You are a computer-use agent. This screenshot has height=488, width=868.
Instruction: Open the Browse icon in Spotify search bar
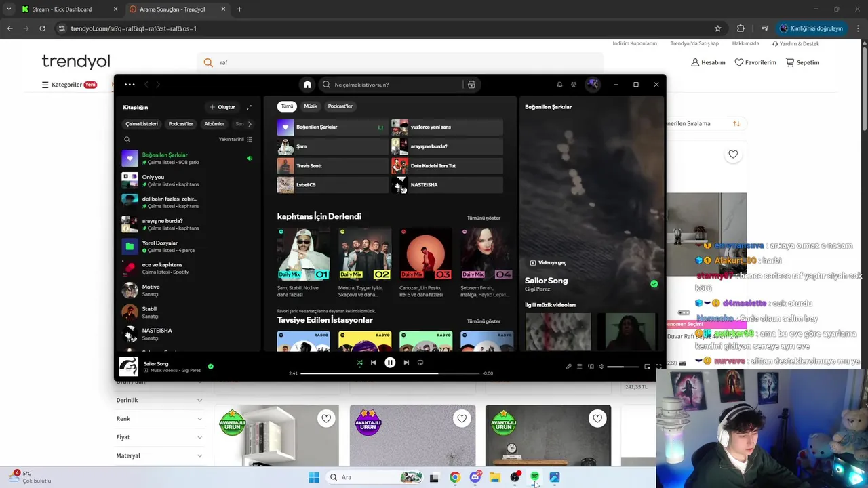[x=471, y=85]
